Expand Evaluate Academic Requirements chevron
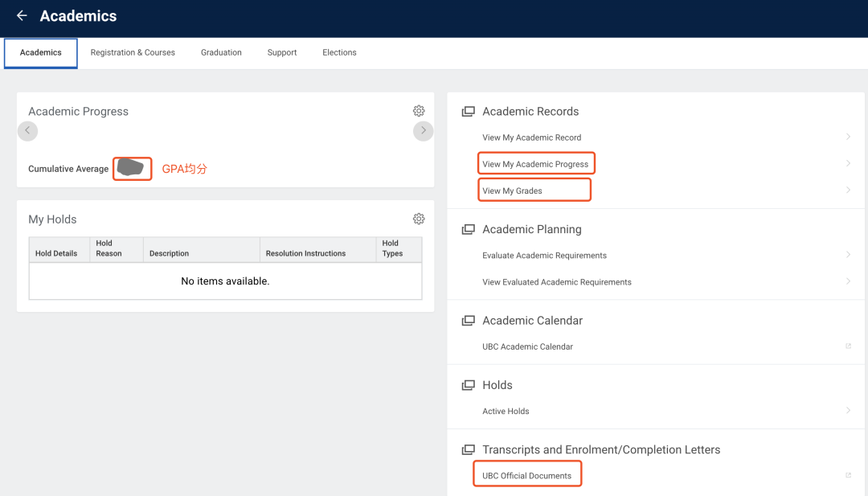 pyautogui.click(x=848, y=255)
